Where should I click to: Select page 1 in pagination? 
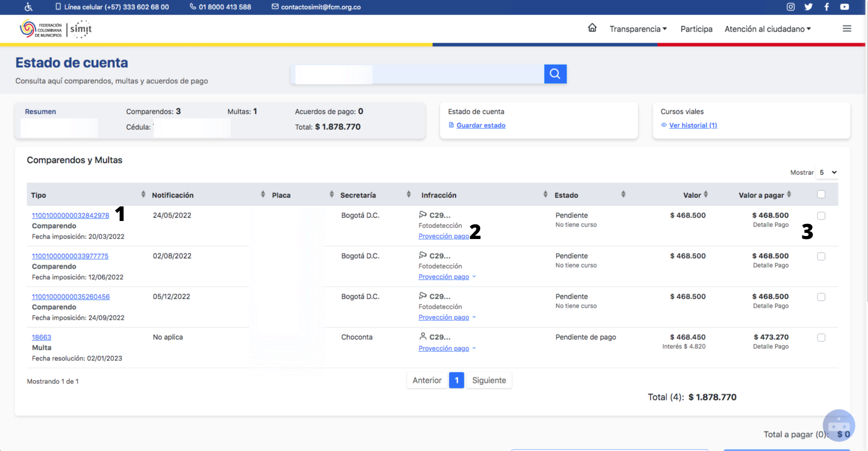pyautogui.click(x=456, y=380)
